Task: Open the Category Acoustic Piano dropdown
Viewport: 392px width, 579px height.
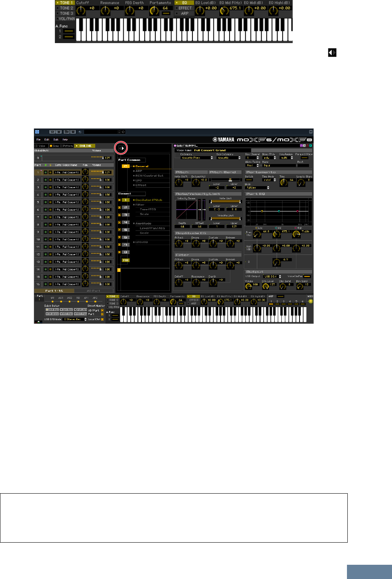Action: [x=197, y=158]
